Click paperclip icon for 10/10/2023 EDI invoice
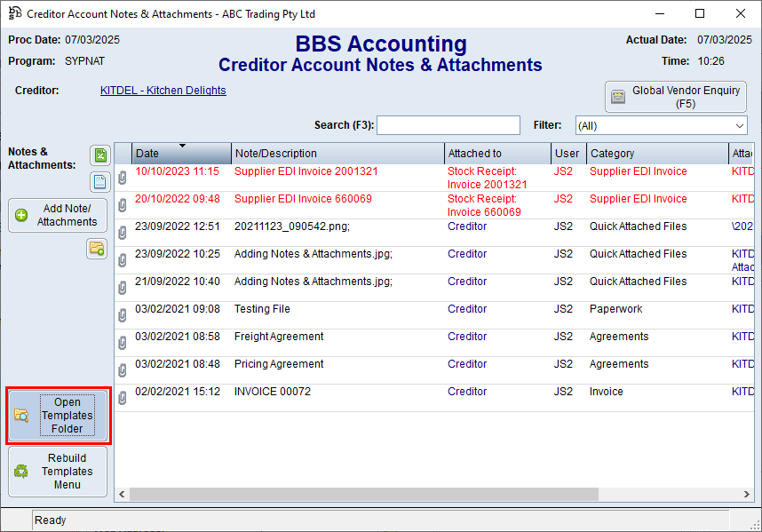The height and width of the screenshot is (532, 762). 123,178
